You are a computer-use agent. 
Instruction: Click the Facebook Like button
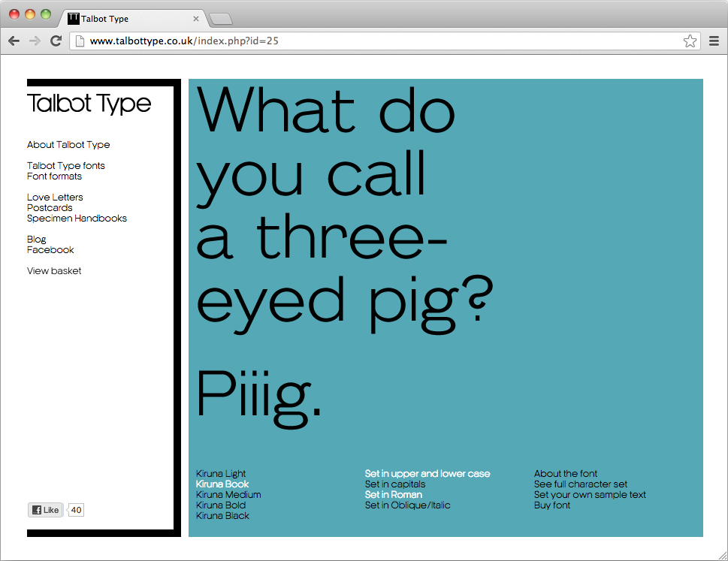[45, 510]
